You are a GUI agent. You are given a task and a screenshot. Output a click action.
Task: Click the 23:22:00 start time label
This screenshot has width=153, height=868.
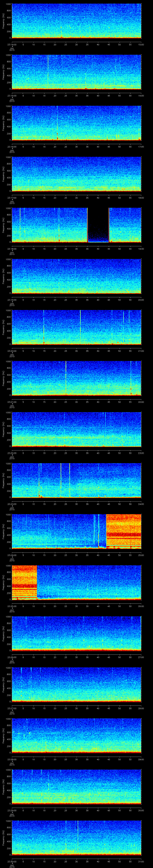(12, 453)
